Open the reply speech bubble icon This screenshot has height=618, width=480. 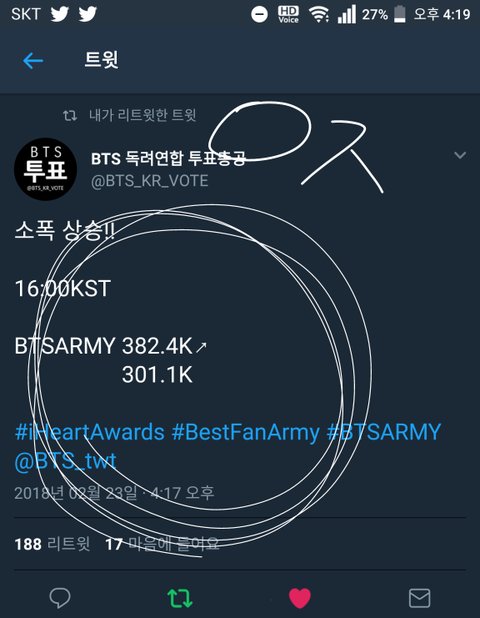tap(60, 598)
